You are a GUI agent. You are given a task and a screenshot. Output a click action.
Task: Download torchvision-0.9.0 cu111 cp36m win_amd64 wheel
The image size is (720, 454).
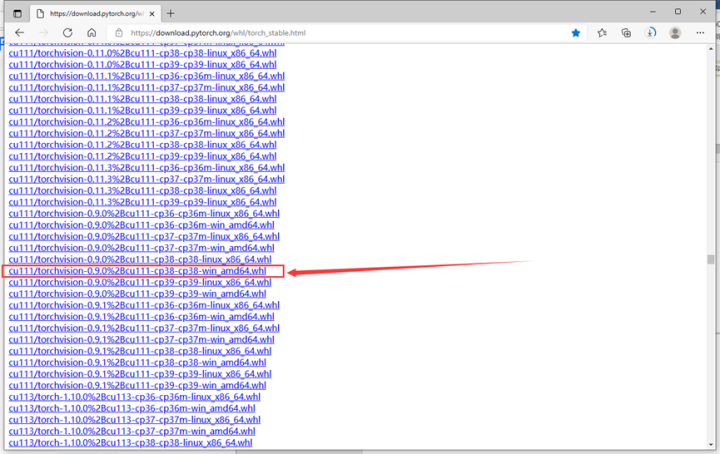click(141, 225)
